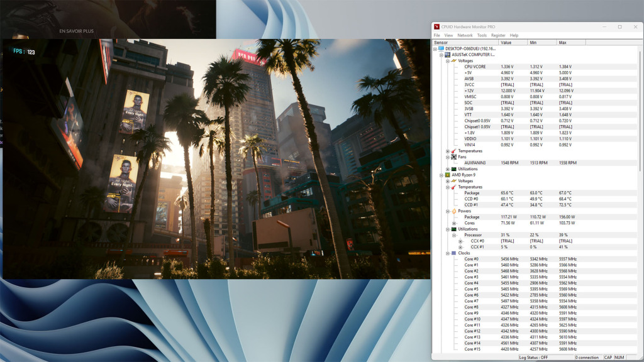Expand ASUSTeK Utilizations section
This screenshot has height=362, width=644.
[x=448, y=169]
